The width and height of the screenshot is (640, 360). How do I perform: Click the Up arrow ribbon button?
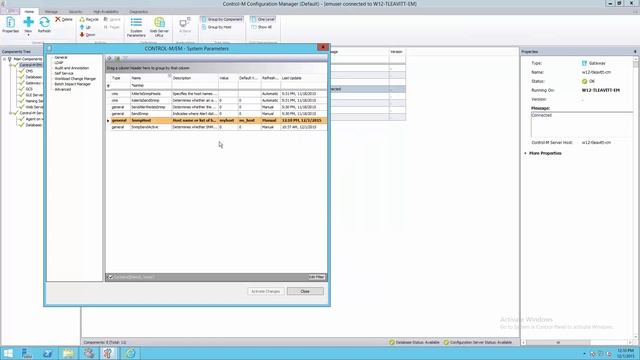[85, 27]
